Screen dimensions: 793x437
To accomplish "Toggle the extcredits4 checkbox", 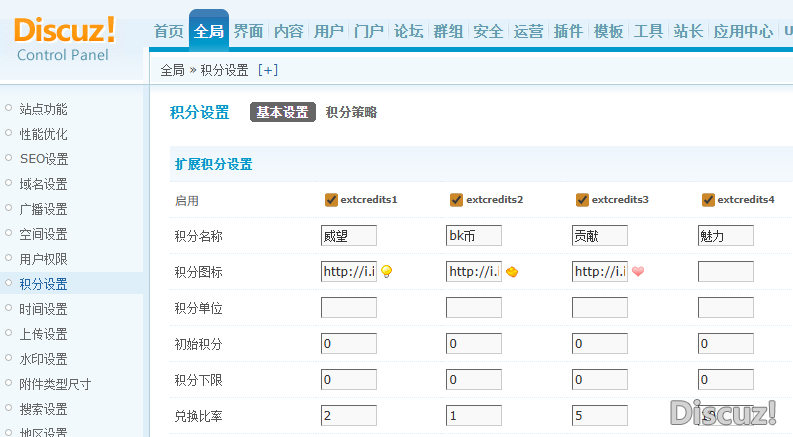I will [708, 199].
